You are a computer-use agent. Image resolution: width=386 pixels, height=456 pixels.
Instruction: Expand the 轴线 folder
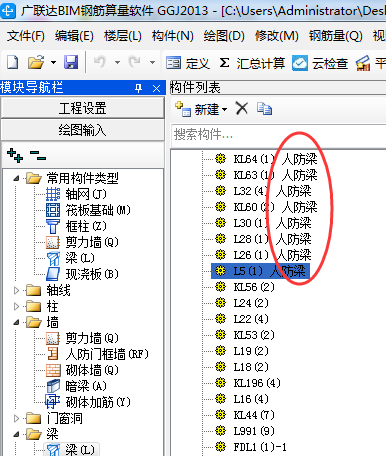[x=16, y=290]
